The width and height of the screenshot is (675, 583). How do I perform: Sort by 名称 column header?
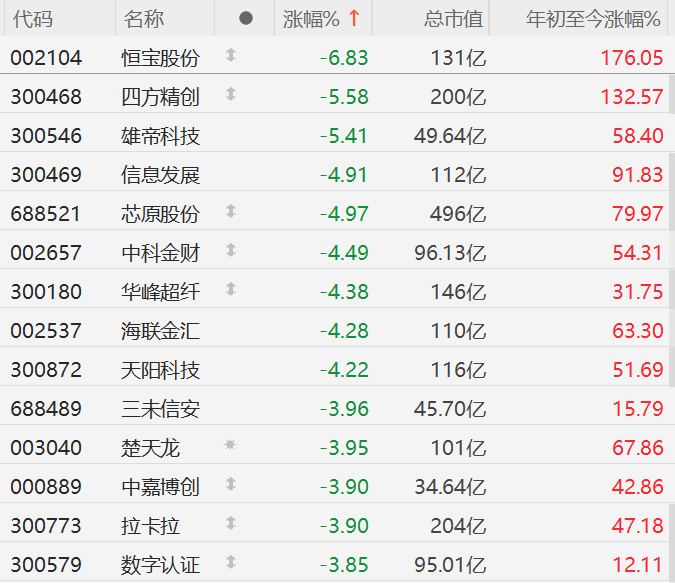144,19
